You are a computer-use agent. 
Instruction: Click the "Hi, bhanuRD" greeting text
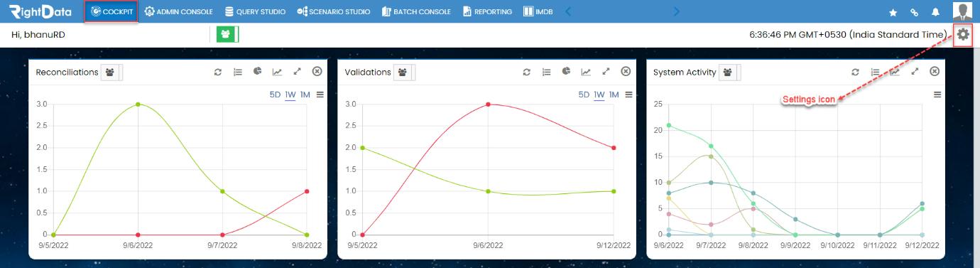click(38, 34)
